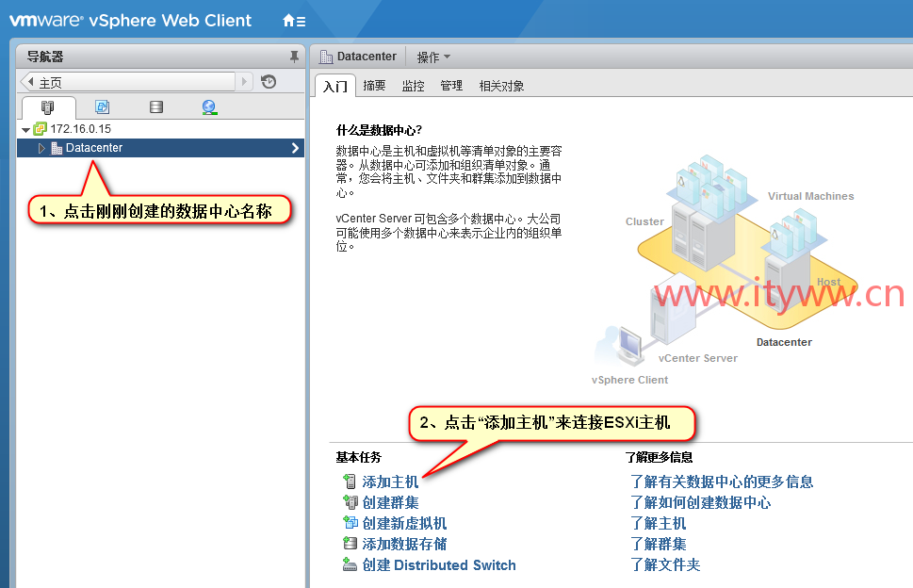Image resolution: width=913 pixels, height=588 pixels.
Task: Expand the Datacenter tree node
Action: (41, 148)
